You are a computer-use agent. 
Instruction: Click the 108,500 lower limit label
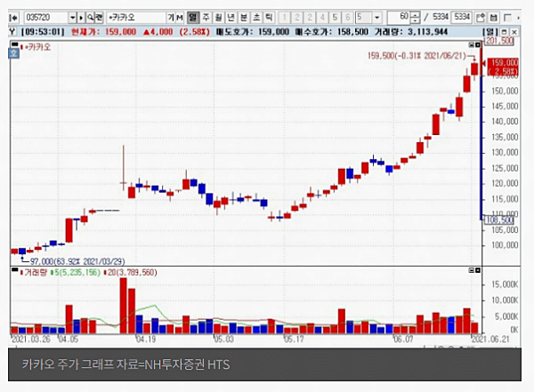pos(499,220)
